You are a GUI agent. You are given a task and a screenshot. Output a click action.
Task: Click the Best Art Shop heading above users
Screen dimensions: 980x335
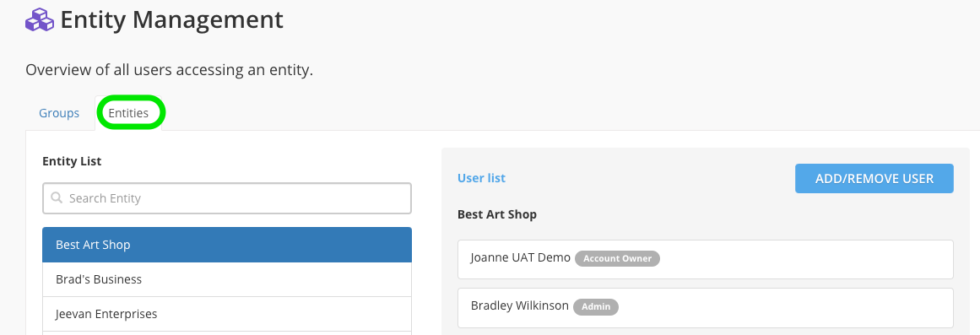click(497, 214)
